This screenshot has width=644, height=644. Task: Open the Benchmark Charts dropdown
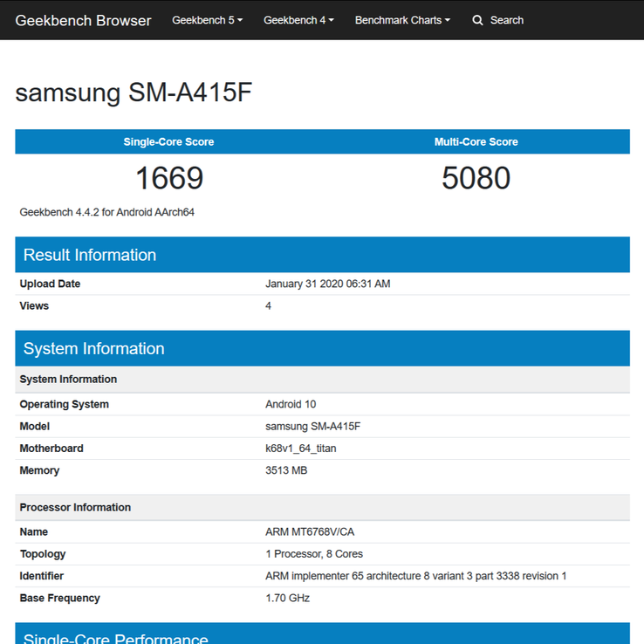tap(402, 20)
